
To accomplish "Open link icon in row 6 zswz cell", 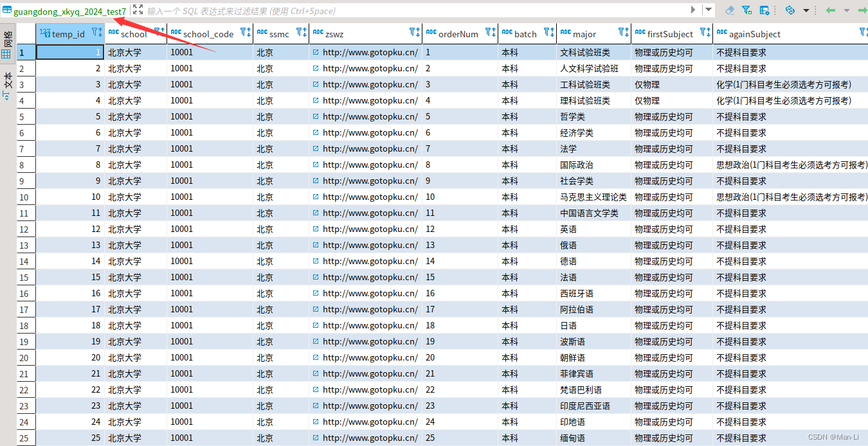I will pyautogui.click(x=316, y=132).
